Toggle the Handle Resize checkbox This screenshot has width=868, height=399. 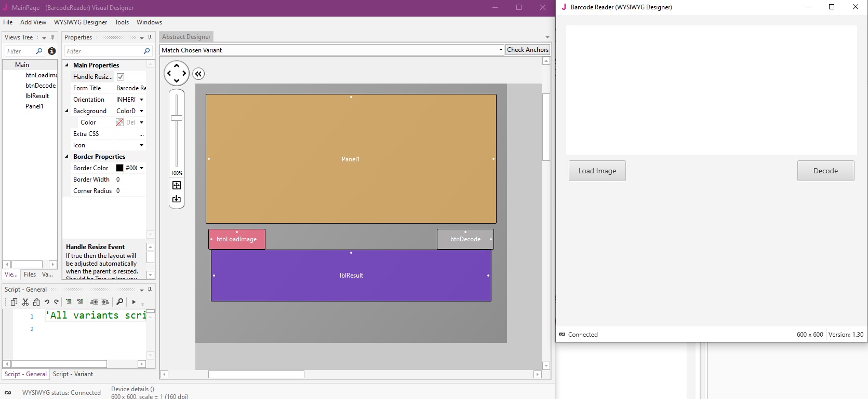point(121,77)
